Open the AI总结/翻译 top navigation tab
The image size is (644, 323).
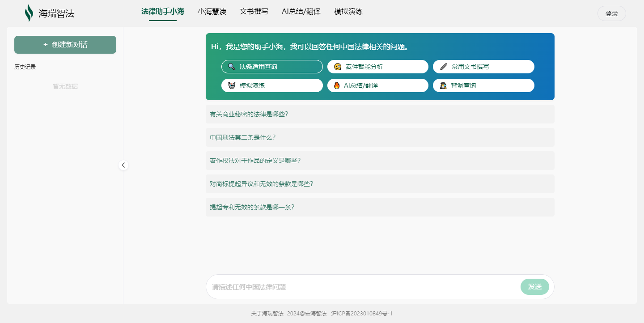[301, 12]
